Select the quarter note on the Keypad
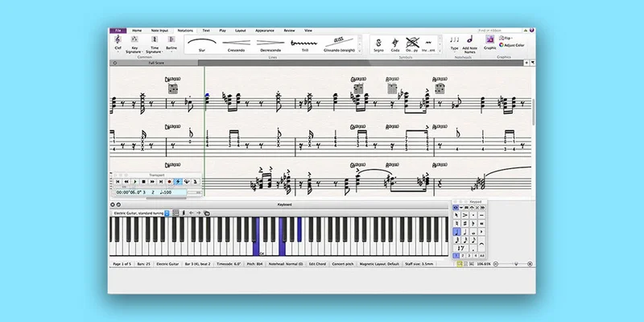The image size is (644, 322). (x=456, y=232)
